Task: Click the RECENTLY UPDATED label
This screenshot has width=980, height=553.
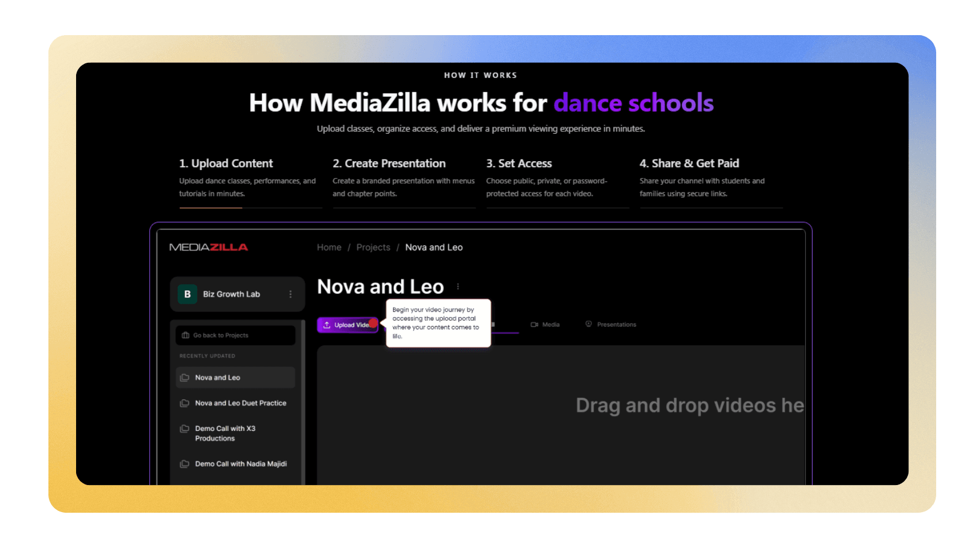Action: pos(207,356)
